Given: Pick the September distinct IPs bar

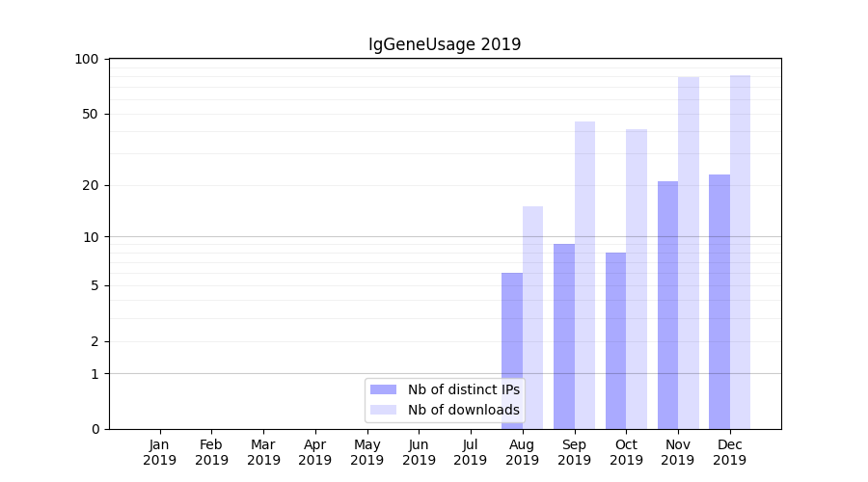Looking at the screenshot, I should point(564,335).
